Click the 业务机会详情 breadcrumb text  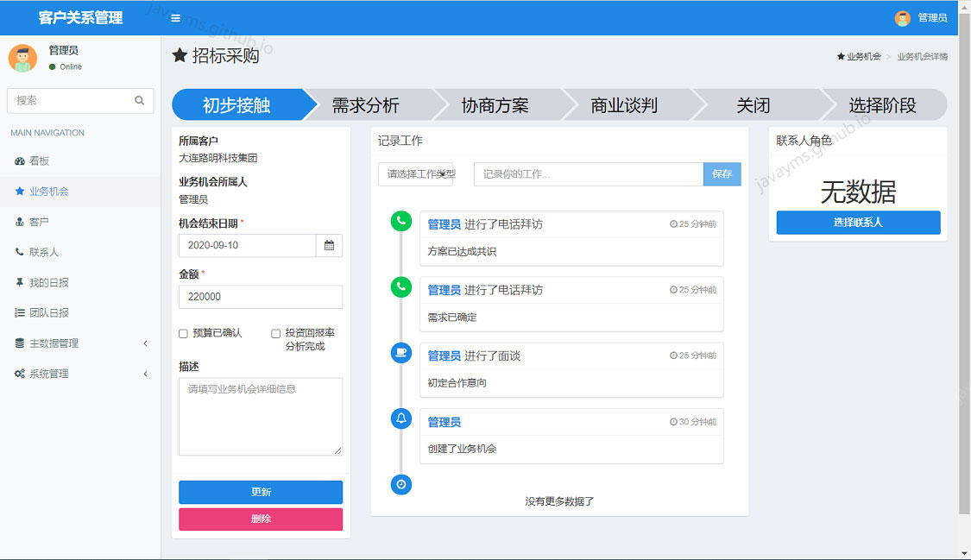pyautogui.click(x=922, y=56)
